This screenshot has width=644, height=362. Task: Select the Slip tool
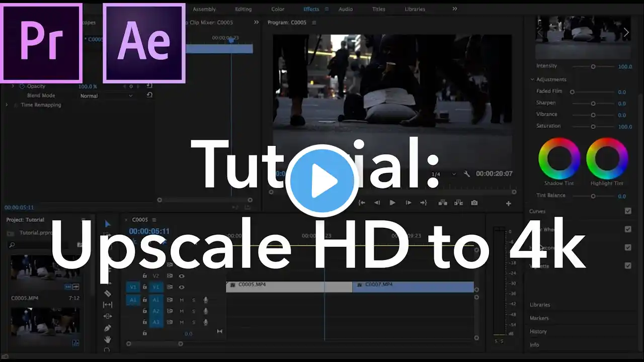point(107,305)
